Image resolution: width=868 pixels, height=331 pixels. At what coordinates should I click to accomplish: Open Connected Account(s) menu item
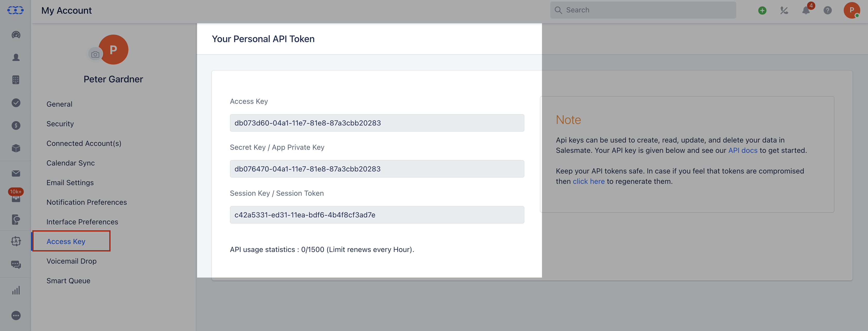tap(84, 143)
